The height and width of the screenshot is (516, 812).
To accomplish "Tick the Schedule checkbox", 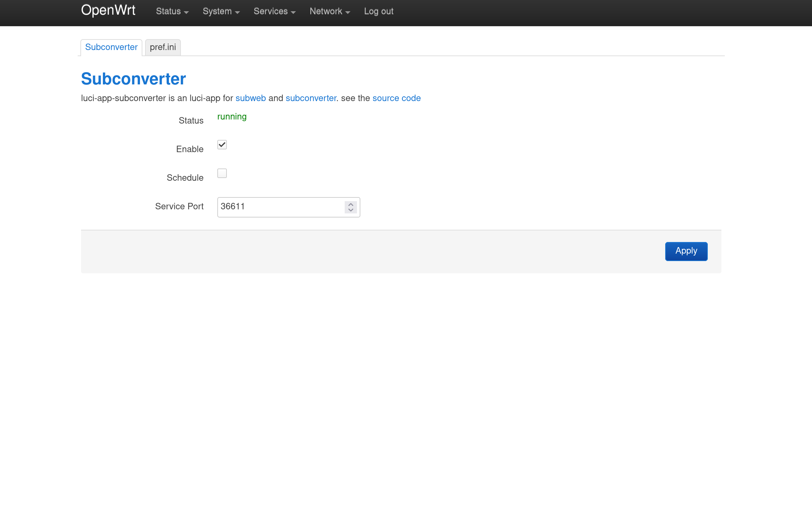I will pos(222,174).
